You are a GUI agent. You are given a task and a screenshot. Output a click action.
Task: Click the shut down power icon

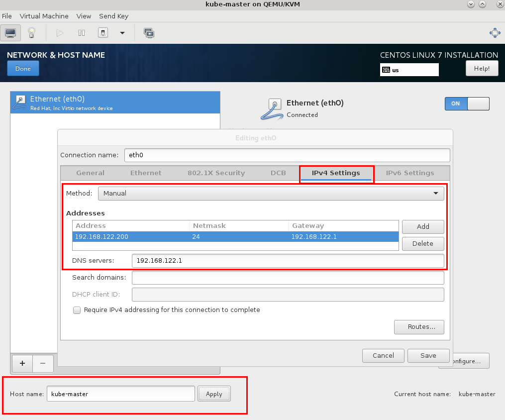tap(103, 33)
